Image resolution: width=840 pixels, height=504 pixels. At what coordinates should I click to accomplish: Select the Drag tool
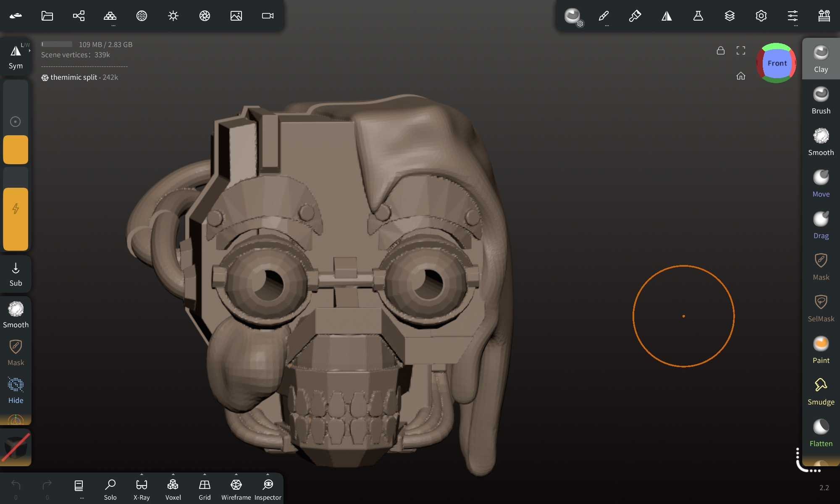click(821, 225)
